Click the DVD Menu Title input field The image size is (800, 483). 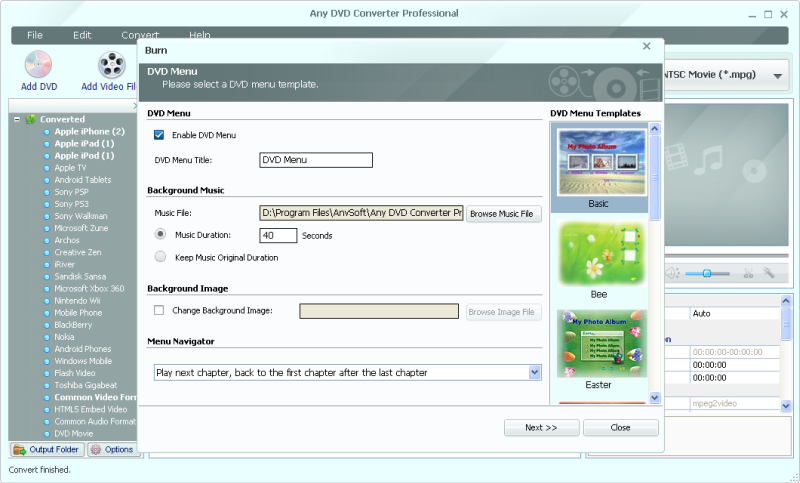coord(316,160)
